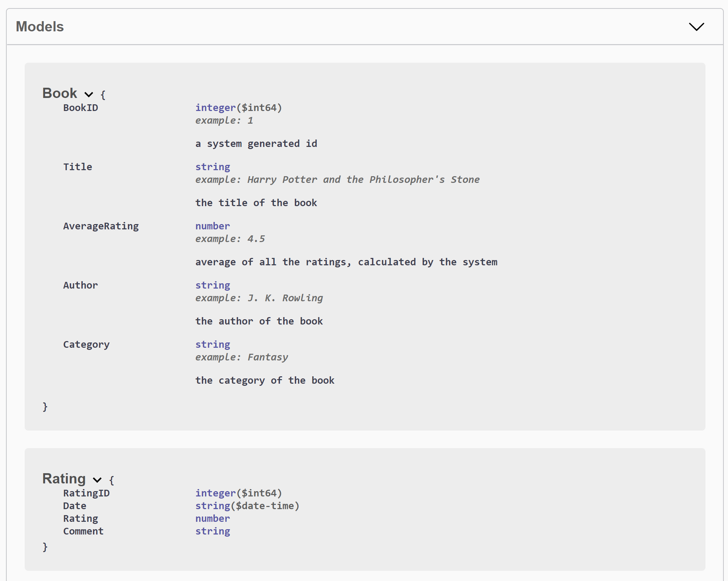
Task: Click the number type of AverageRating
Action: (x=212, y=226)
